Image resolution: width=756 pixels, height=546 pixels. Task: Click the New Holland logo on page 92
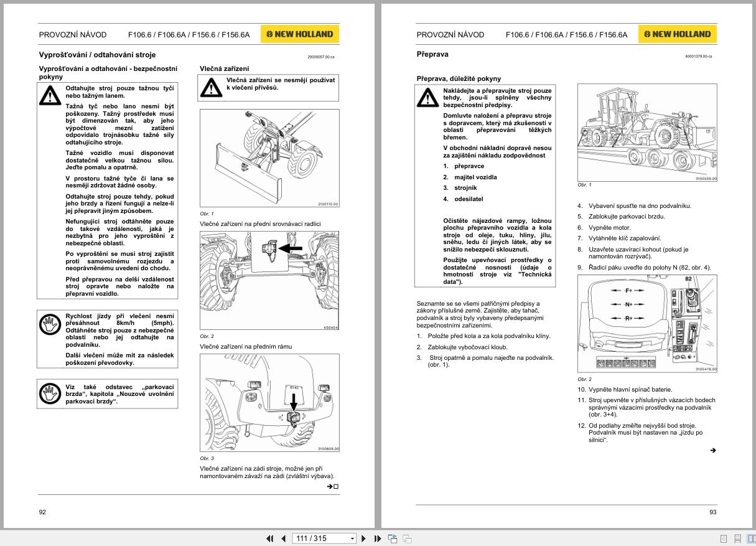(x=300, y=34)
